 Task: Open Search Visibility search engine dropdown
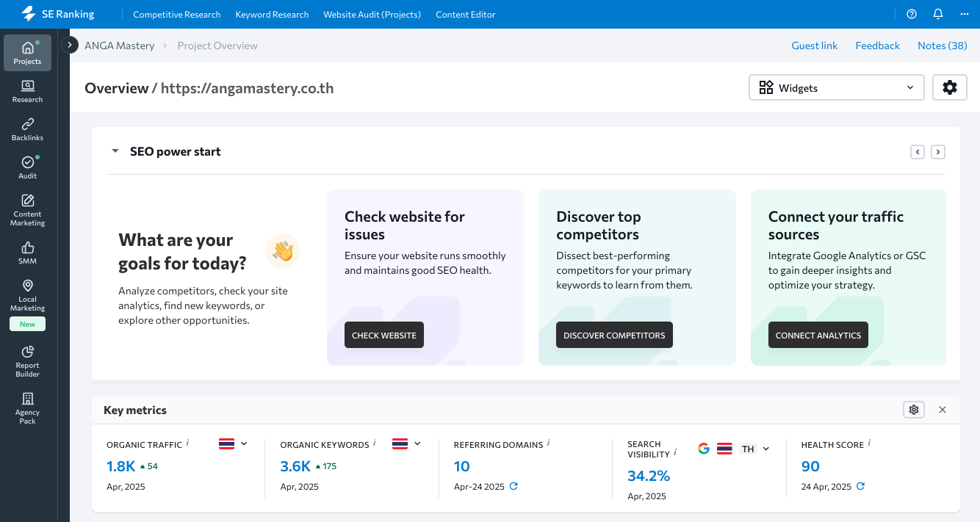coord(734,449)
